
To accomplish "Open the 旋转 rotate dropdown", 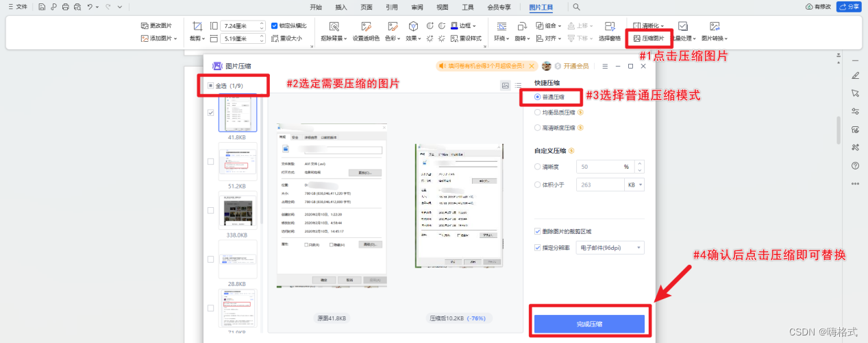I will click(523, 38).
